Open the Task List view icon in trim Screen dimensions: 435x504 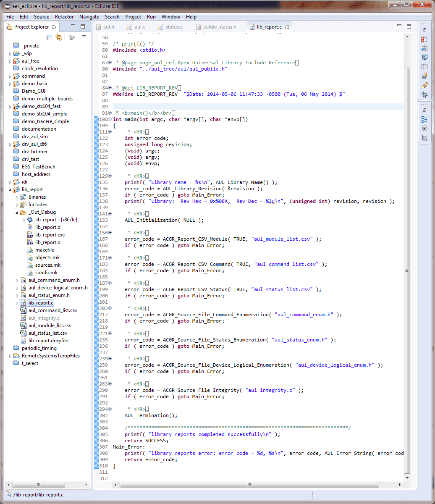[x=425, y=138]
